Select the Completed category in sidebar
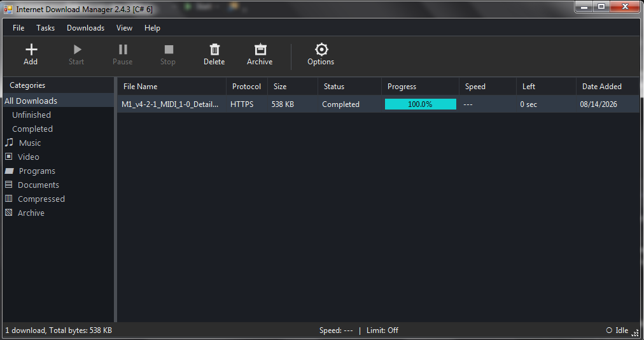644x340 pixels. (x=32, y=129)
